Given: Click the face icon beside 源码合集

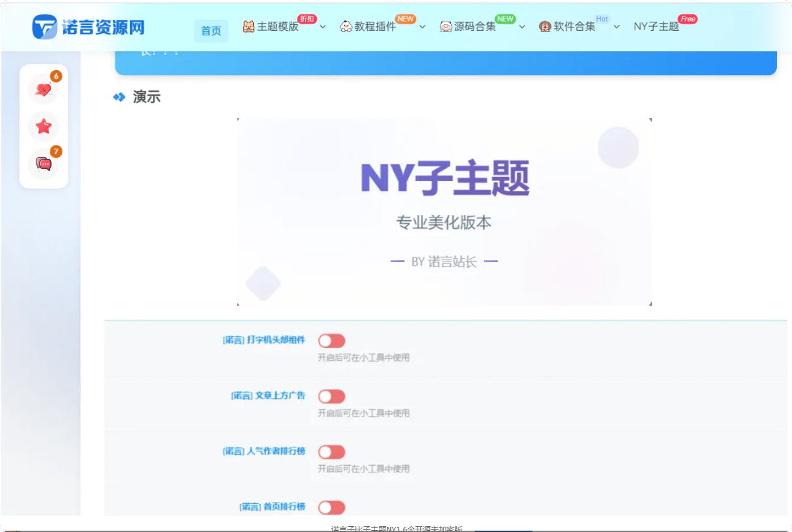Looking at the screenshot, I should pos(446,27).
